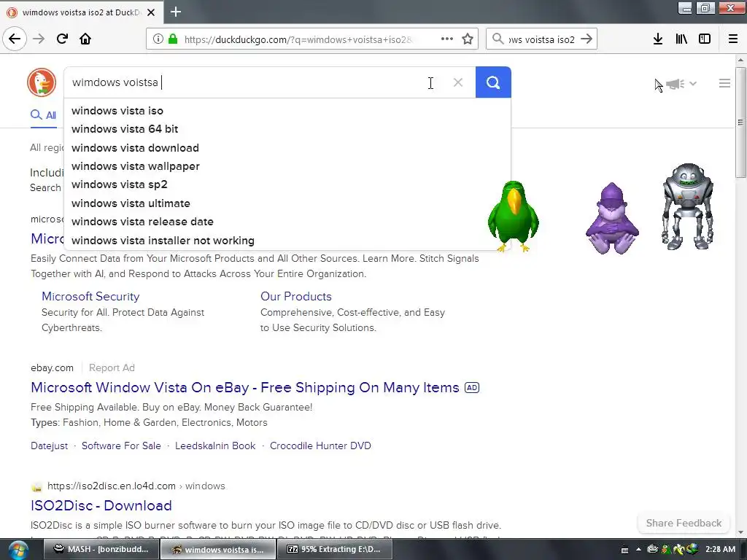Screen dimensions: 747x560
Task: Click the green Peedy parrot character
Action: [514, 216]
